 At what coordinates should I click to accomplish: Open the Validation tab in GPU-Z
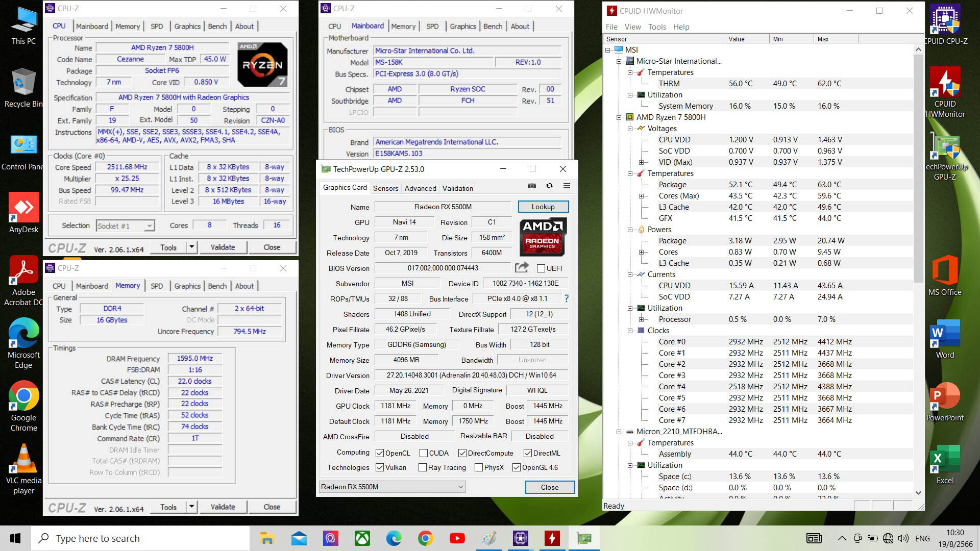tap(457, 188)
